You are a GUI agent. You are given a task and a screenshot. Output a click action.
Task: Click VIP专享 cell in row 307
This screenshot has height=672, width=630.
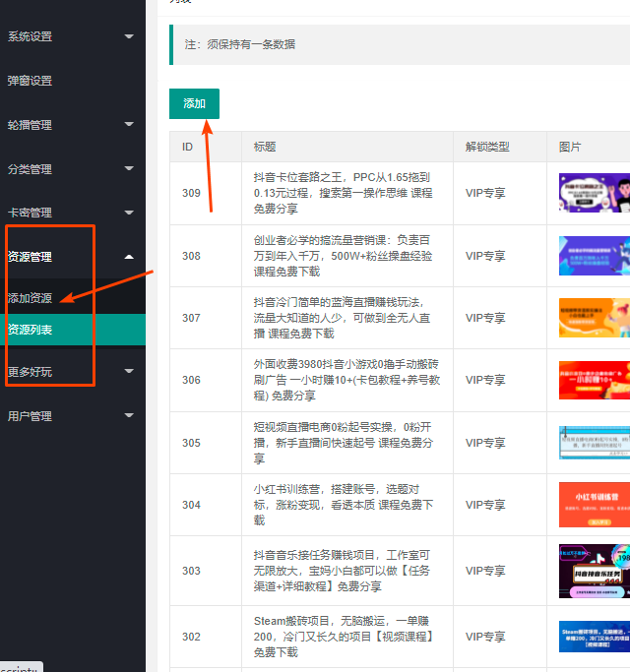coord(485,318)
